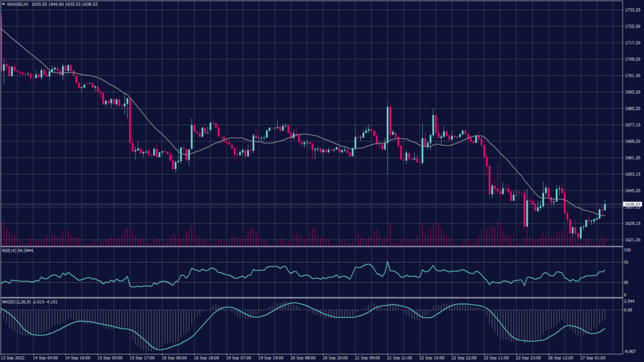Expand the XAUUSD,H1 chart title dropdown arrow
Screen dimensions: 644x362
(x=5, y=3)
